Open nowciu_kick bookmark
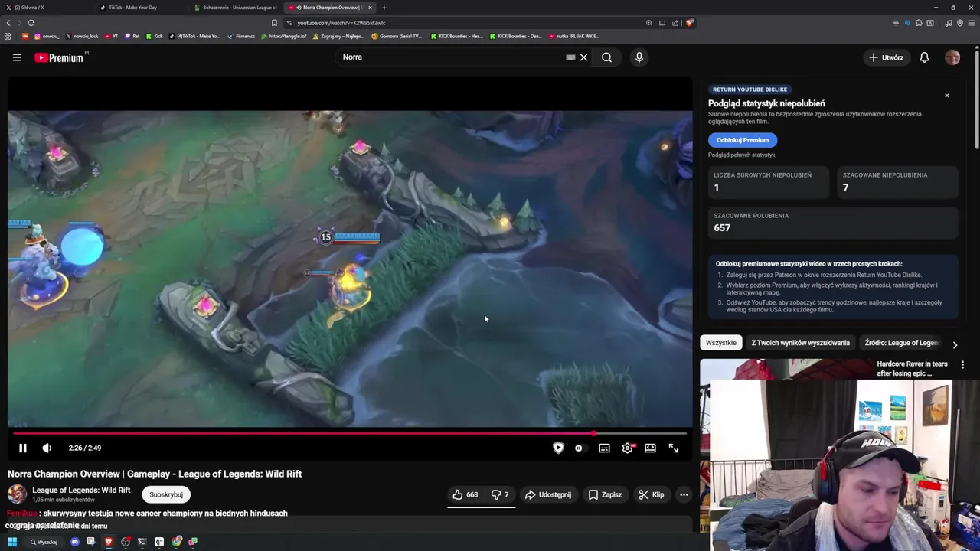Viewport: 980px width, 551px height. [x=82, y=36]
